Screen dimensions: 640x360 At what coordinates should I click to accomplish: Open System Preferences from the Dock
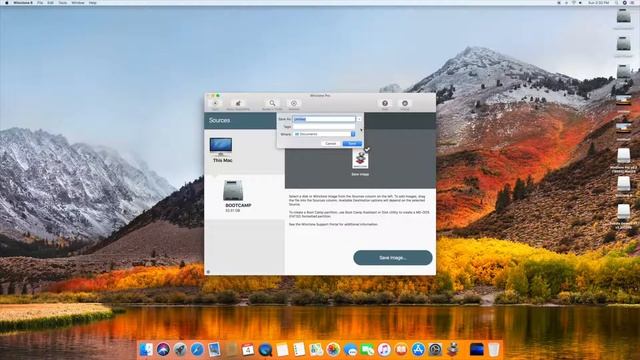435,350
